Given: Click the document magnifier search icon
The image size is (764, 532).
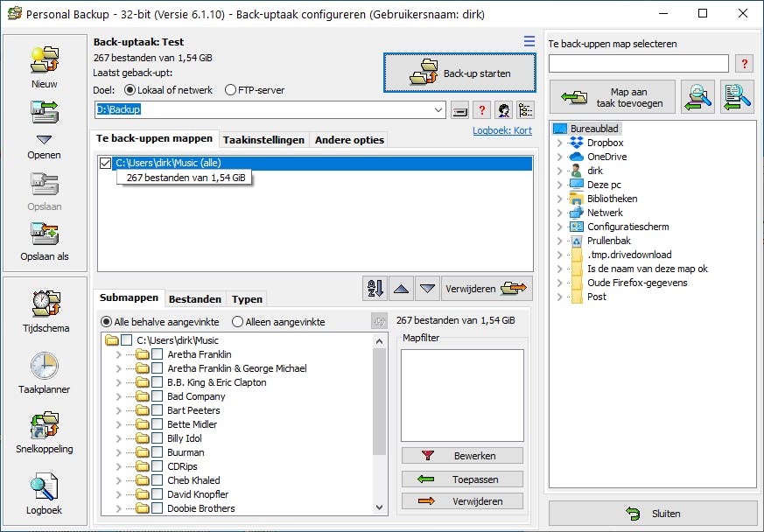Looking at the screenshot, I should (737, 97).
